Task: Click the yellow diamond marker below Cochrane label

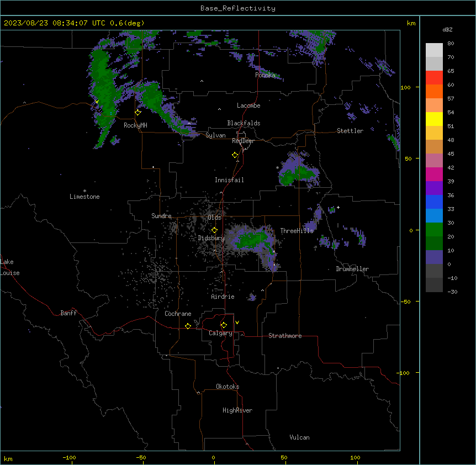Action: tap(188, 326)
